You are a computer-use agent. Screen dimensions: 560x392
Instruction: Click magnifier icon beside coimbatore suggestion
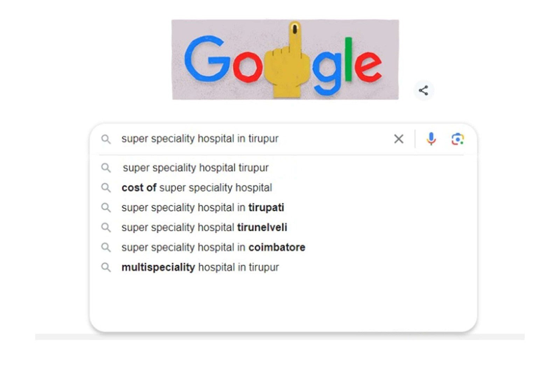(106, 248)
